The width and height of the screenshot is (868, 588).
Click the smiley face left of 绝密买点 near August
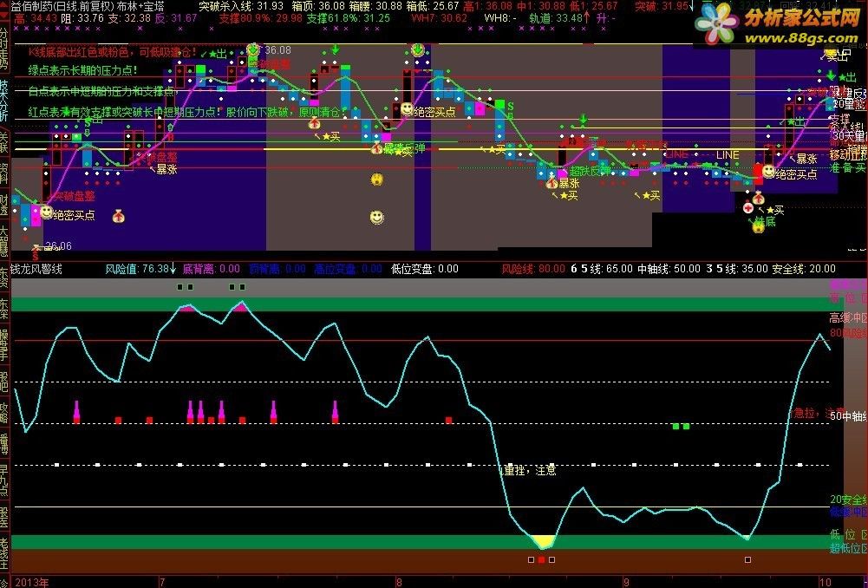coord(407,109)
